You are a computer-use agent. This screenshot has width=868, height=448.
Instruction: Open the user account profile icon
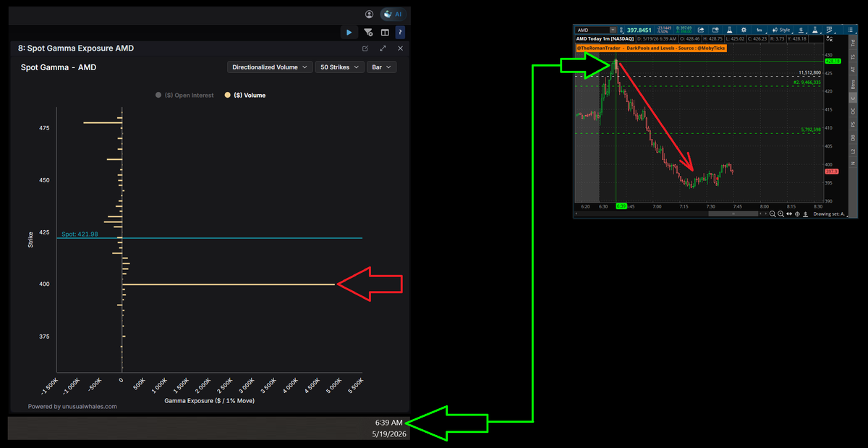pos(370,14)
